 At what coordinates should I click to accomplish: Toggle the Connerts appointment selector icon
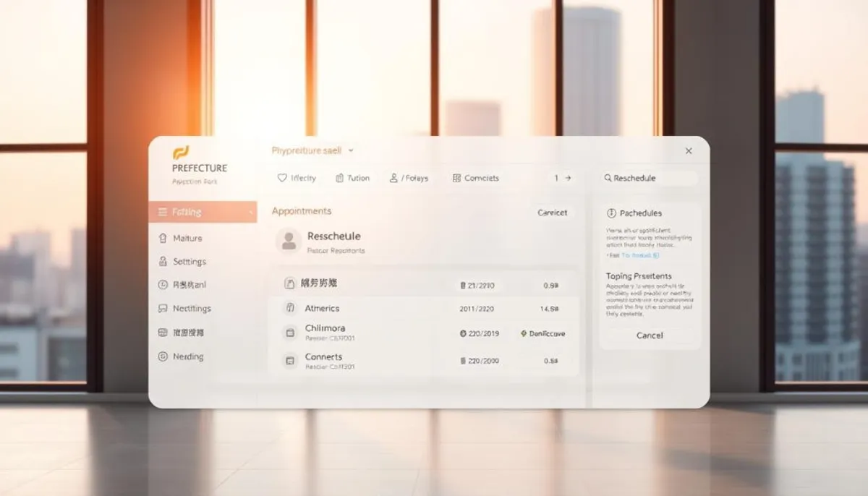click(x=290, y=360)
